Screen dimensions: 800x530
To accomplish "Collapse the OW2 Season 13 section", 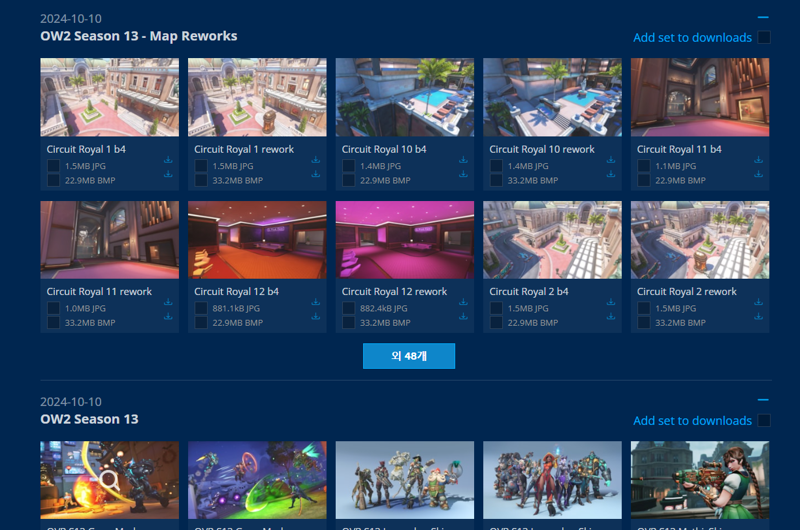I will click(x=763, y=400).
